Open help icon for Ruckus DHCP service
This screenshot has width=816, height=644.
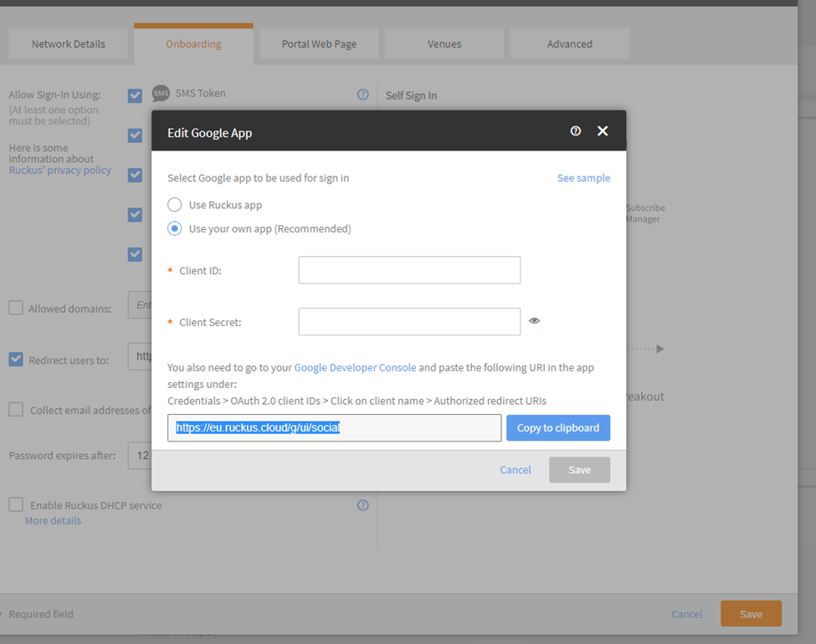point(363,505)
